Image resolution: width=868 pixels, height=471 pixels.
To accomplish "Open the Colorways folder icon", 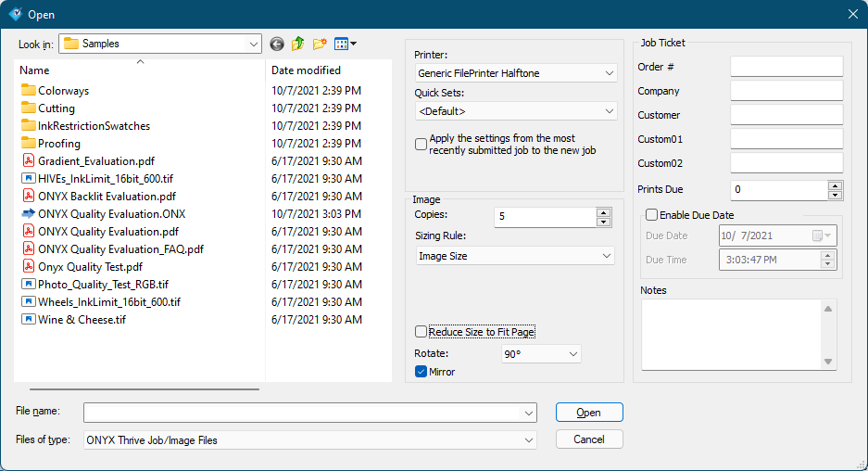I will [x=28, y=91].
